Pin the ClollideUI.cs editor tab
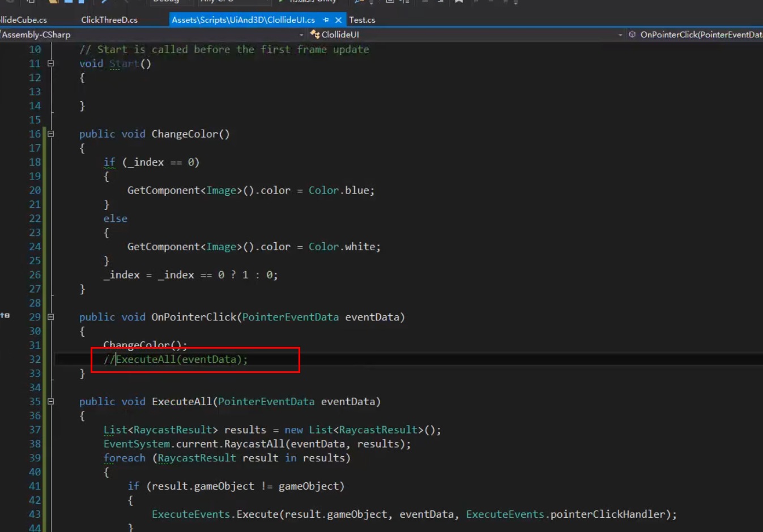The image size is (763, 532). coord(326,20)
